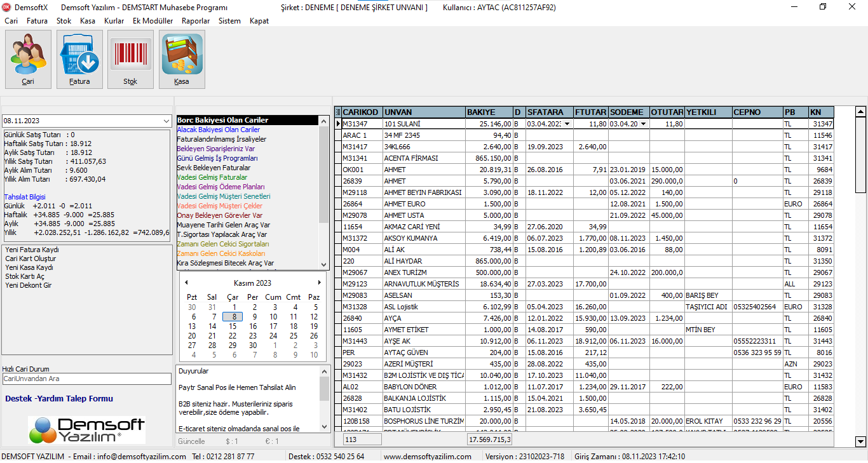Click Yeni Fatura Kaydı shortcut
Image resolution: width=868 pixels, height=463 pixels.
32,250
